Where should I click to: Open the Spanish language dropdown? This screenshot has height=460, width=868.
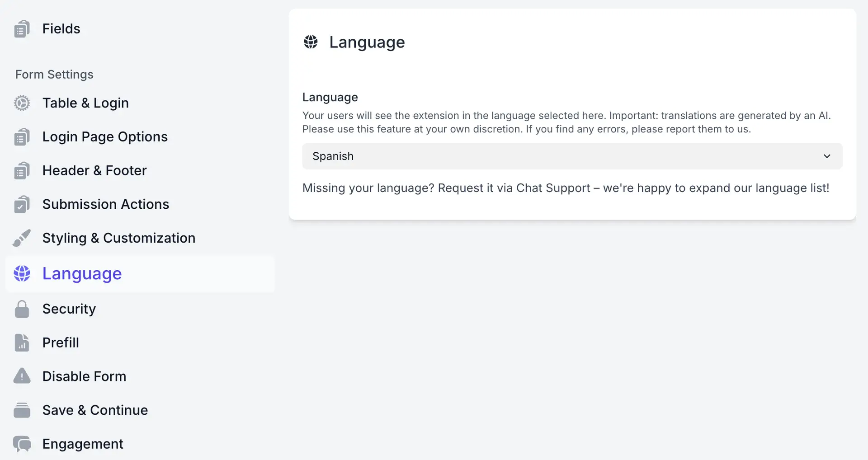tap(571, 156)
